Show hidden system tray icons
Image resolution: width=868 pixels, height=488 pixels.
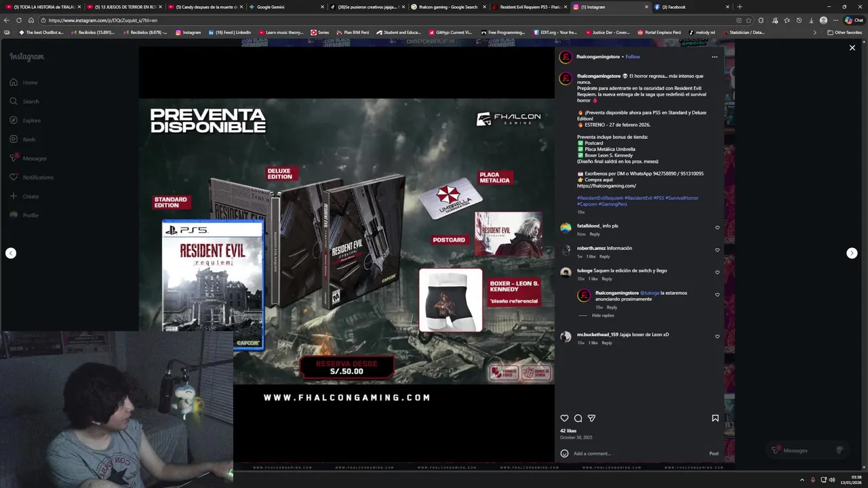[x=802, y=480]
